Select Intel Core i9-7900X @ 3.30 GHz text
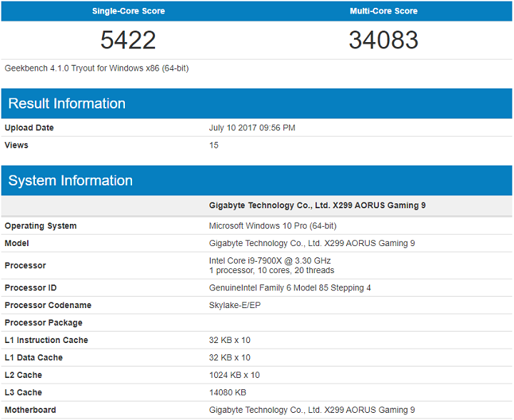The image size is (514, 420). tap(270, 260)
